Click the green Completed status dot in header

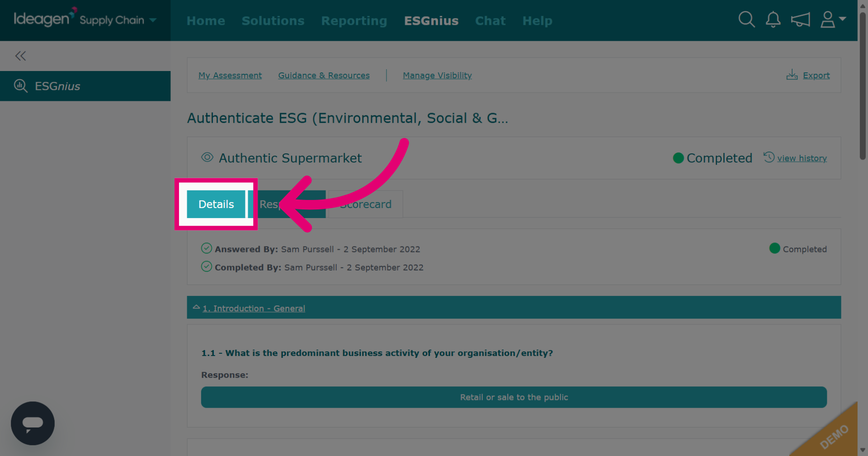click(678, 158)
